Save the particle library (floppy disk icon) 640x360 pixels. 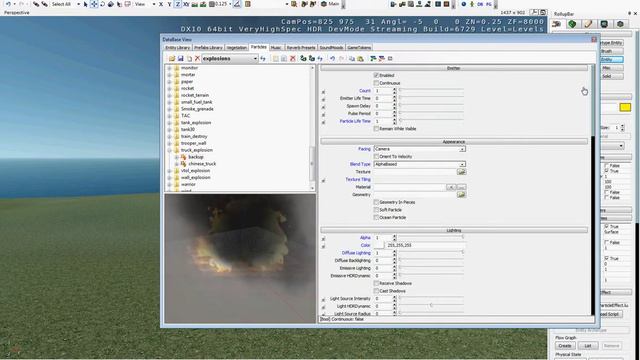pyautogui.click(x=180, y=59)
